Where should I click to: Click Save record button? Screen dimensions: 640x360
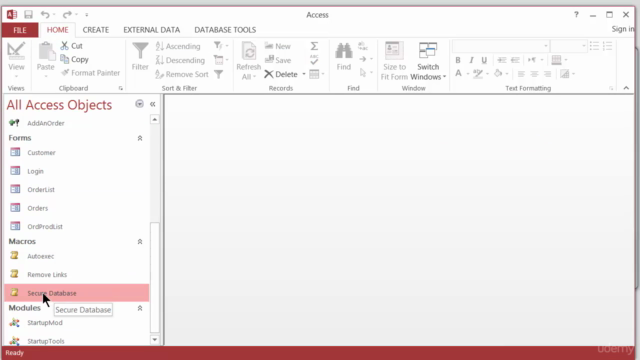pyautogui.click(x=278, y=60)
